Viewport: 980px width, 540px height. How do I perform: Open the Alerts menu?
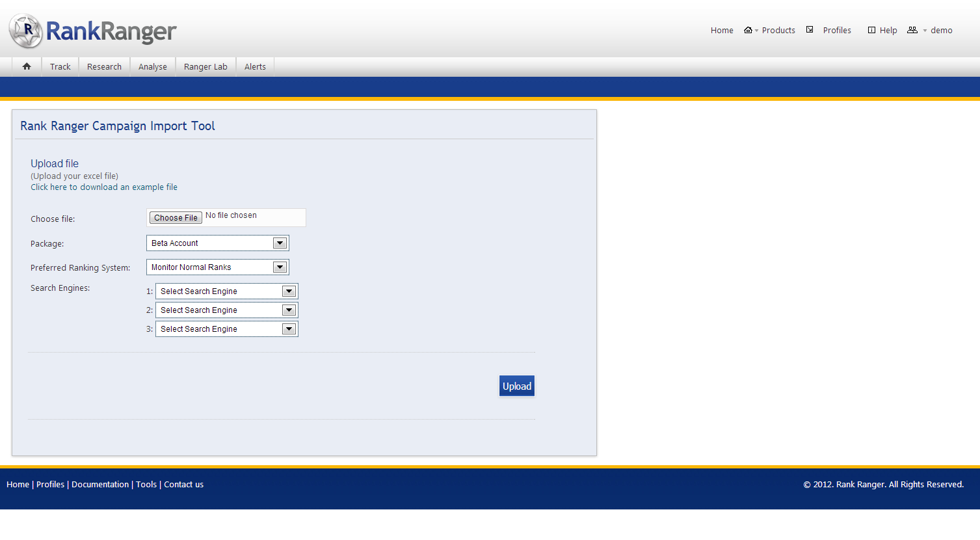(255, 66)
